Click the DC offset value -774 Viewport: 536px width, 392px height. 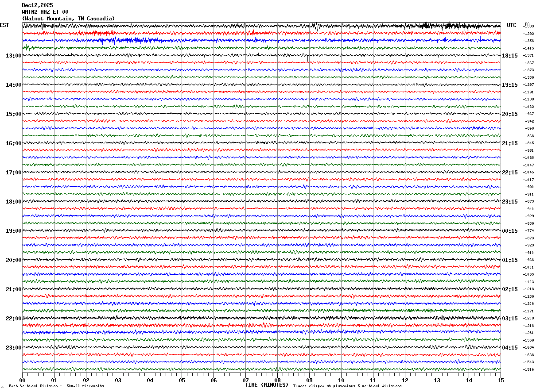[529, 231]
